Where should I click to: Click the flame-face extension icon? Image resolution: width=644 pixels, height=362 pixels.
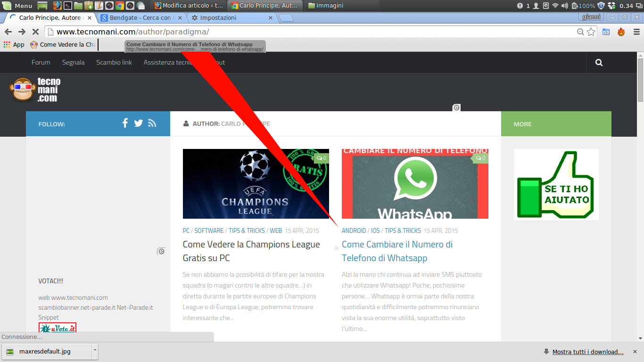pyautogui.click(x=621, y=32)
